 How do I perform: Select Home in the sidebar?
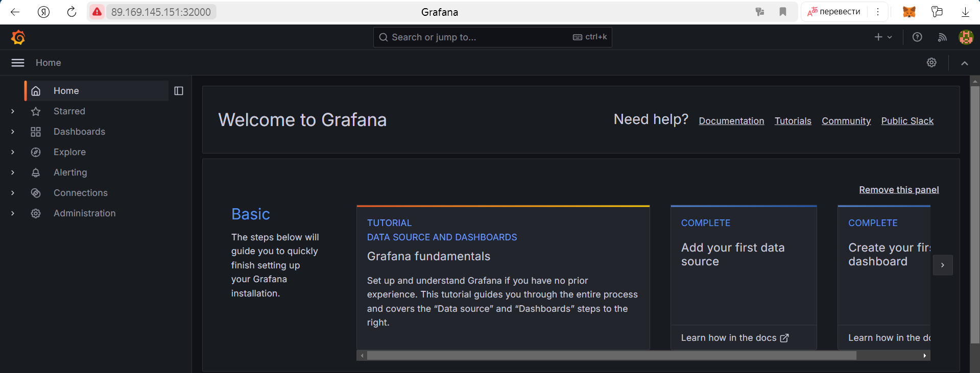[x=97, y=91]
